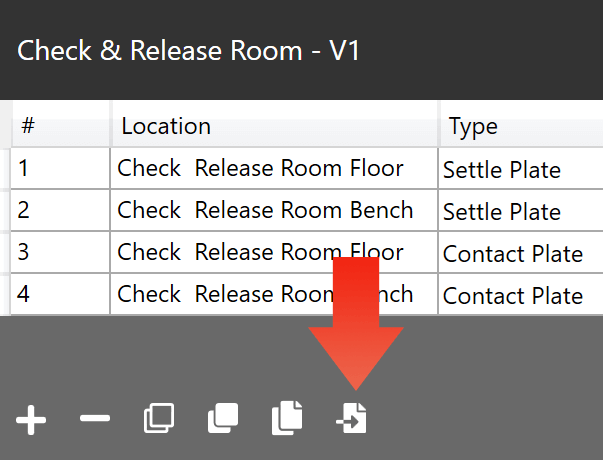This screenshot has height=460, width=603.
Task: Click the '#' column header
Action: (60, 127)
